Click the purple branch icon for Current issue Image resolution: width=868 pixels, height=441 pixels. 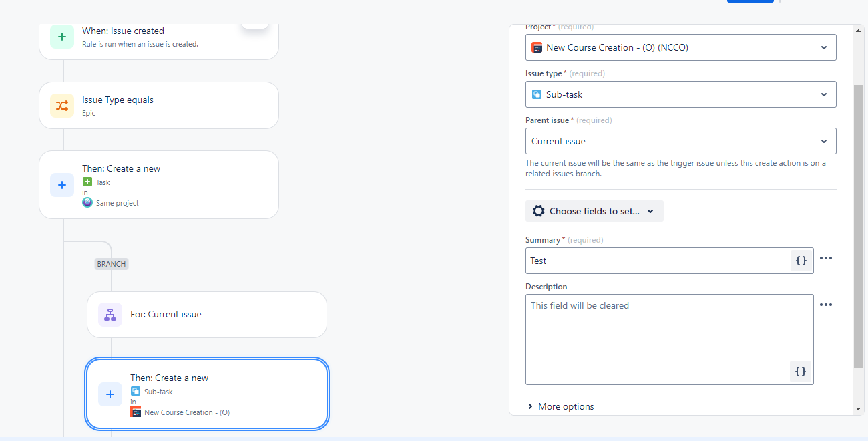[110, 315]
